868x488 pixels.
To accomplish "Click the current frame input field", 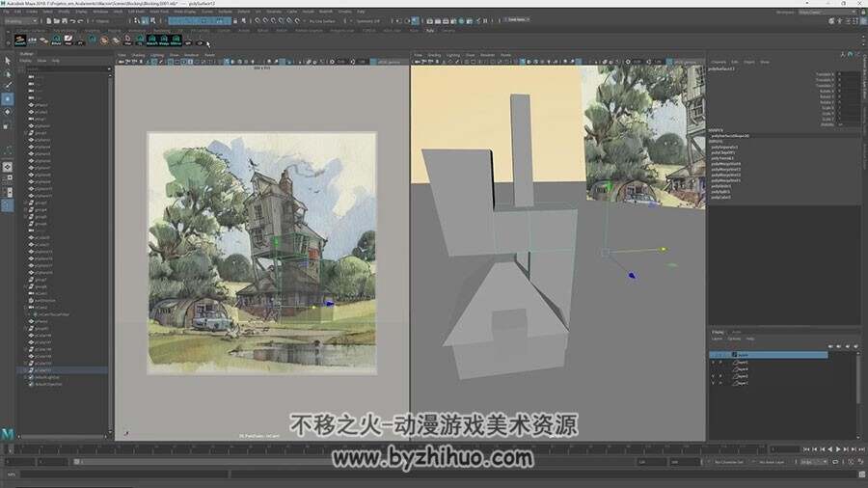I will [784, 449].
